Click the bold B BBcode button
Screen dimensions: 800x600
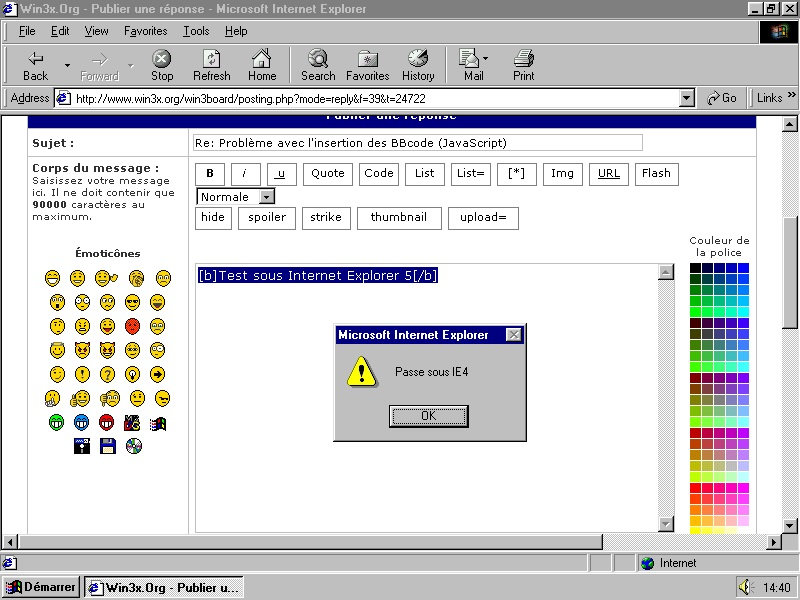[210, 174]
